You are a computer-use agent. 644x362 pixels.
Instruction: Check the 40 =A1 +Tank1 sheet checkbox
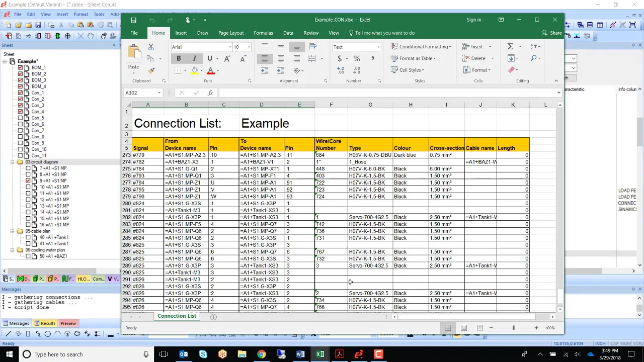(28, 237)
